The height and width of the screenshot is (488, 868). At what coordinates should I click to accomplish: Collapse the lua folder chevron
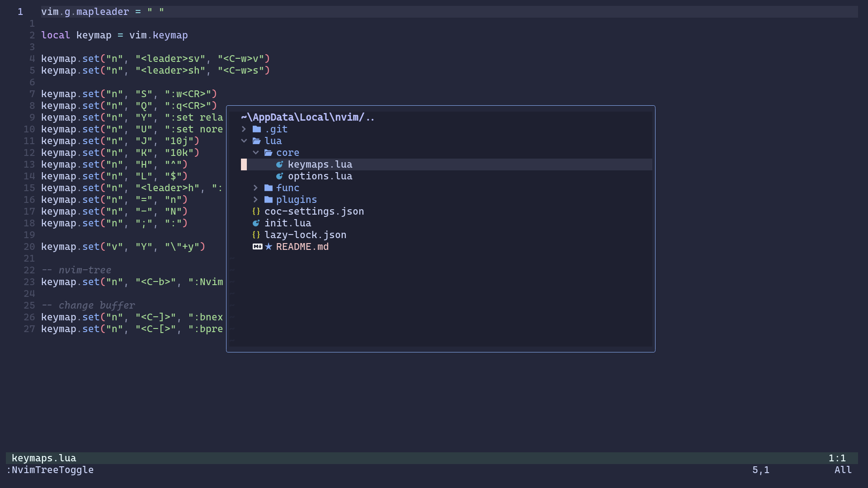click(x=244, y=141)
